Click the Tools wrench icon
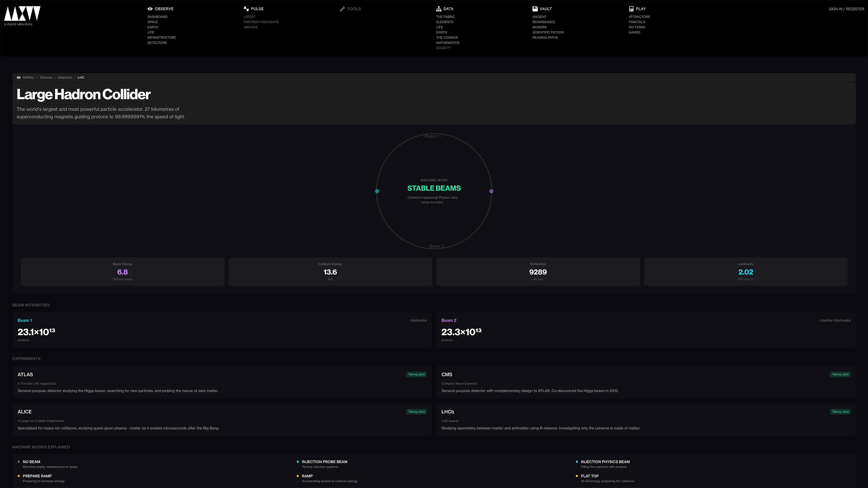 point(342,9)
